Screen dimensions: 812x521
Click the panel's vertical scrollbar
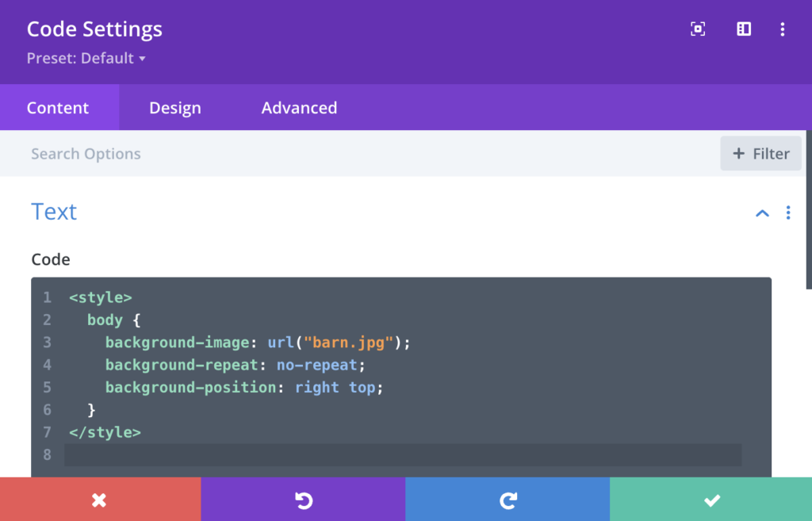pyautogui.click(x=809, y=209)
